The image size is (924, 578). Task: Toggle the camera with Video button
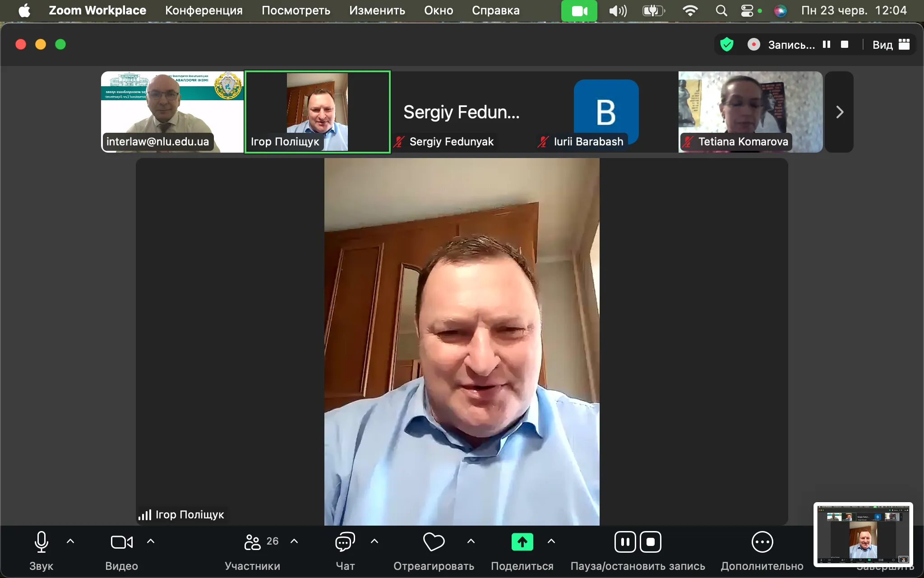click(x=121, y=542)
